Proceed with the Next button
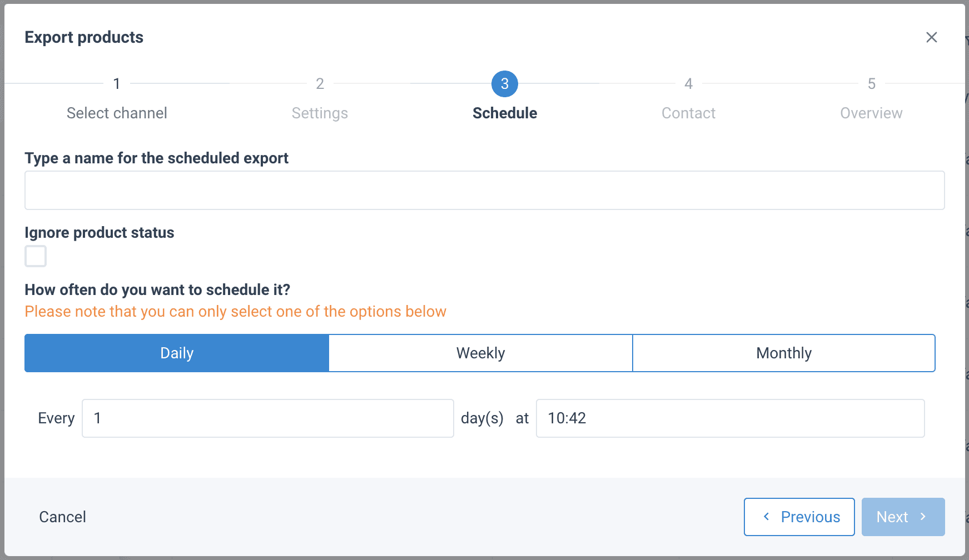Image resolution: width=969 pixels, height=560 pixels. (902, 517)
